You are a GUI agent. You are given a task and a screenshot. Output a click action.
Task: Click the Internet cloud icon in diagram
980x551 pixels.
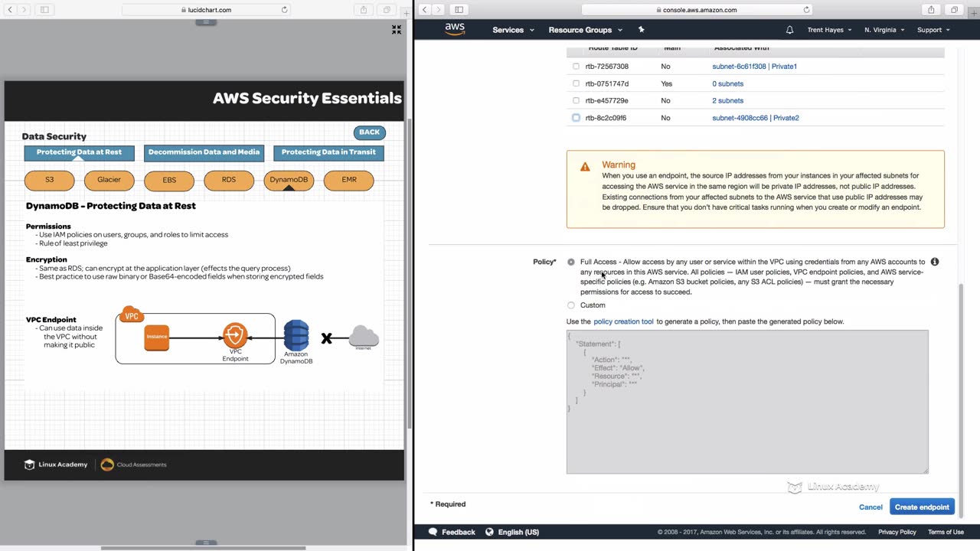[x=364, y=336]
